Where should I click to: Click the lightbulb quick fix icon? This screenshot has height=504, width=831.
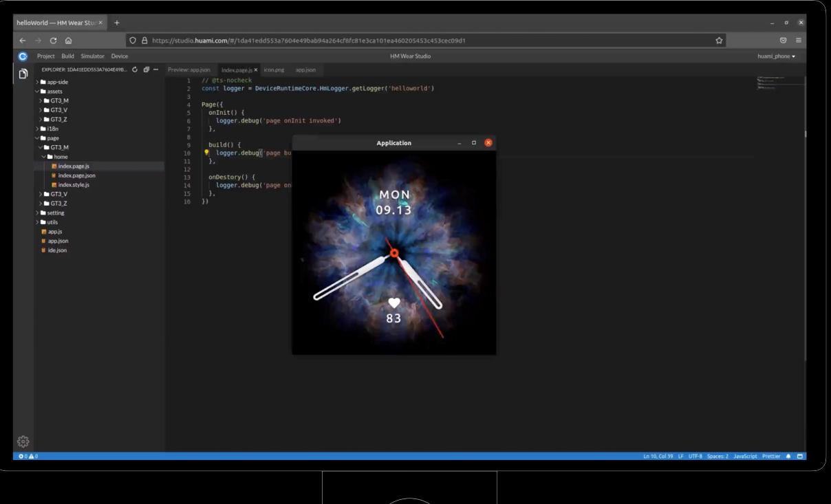point(206,153)
